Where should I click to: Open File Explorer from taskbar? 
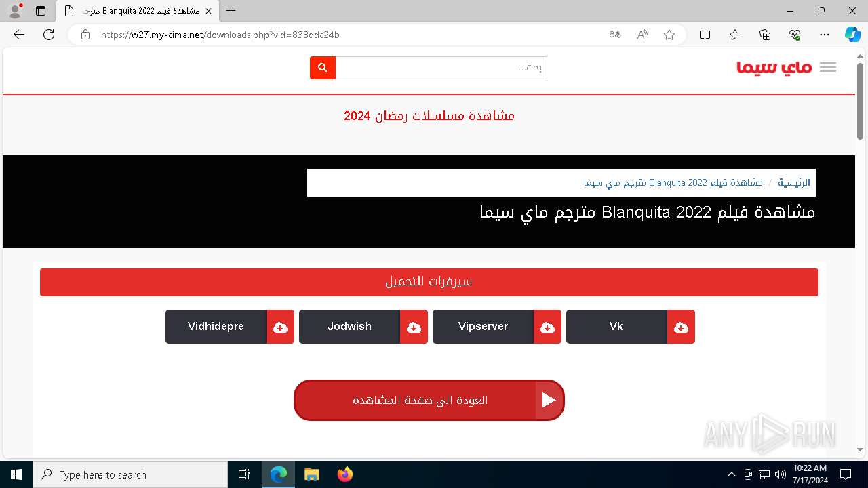[x=312, y=474]
